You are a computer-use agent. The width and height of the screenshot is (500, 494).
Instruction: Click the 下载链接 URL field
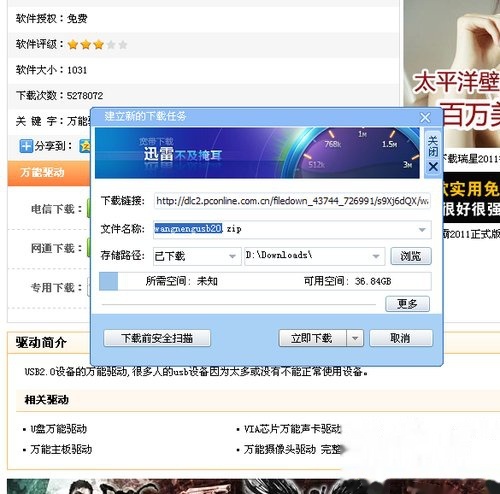coord(292,201)
